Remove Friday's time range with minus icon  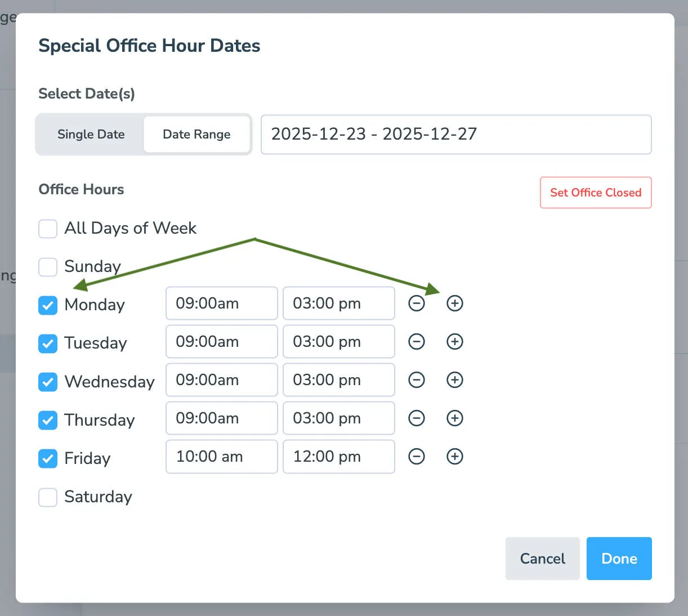coord(417,456)
